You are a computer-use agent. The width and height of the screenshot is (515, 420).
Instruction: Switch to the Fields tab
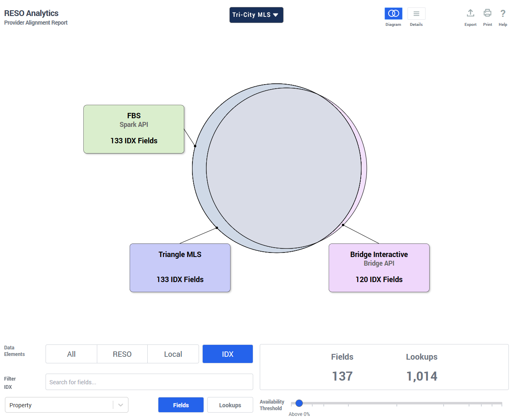(181, 405)
